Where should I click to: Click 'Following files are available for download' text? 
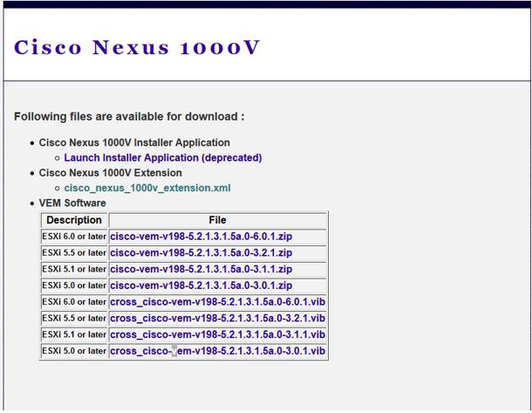(x=129, y=116)
